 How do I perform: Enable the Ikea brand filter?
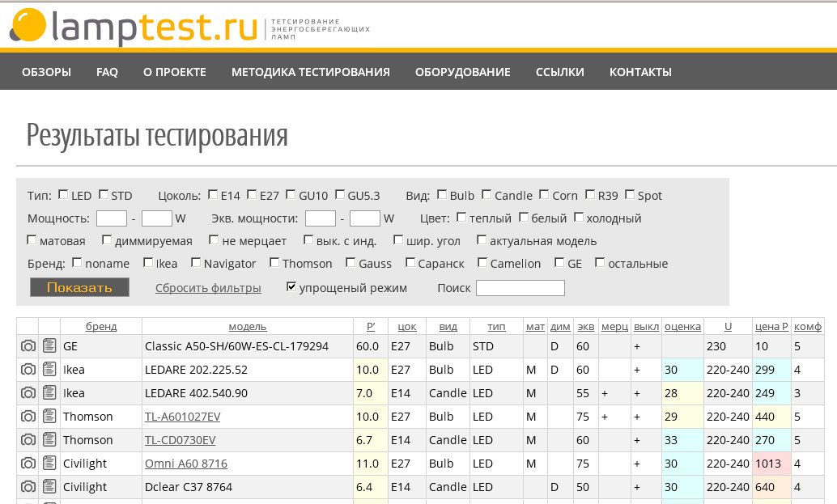[147, 263]
